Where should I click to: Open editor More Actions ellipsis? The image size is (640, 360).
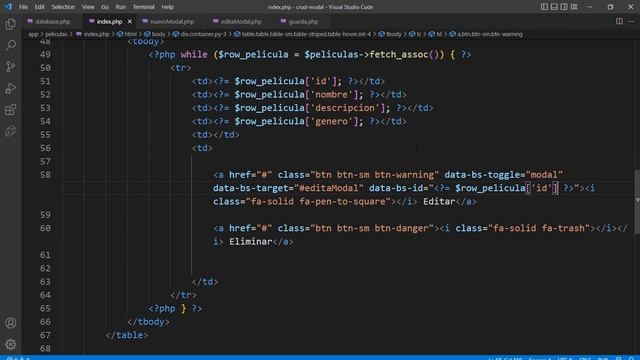(631, 21)
